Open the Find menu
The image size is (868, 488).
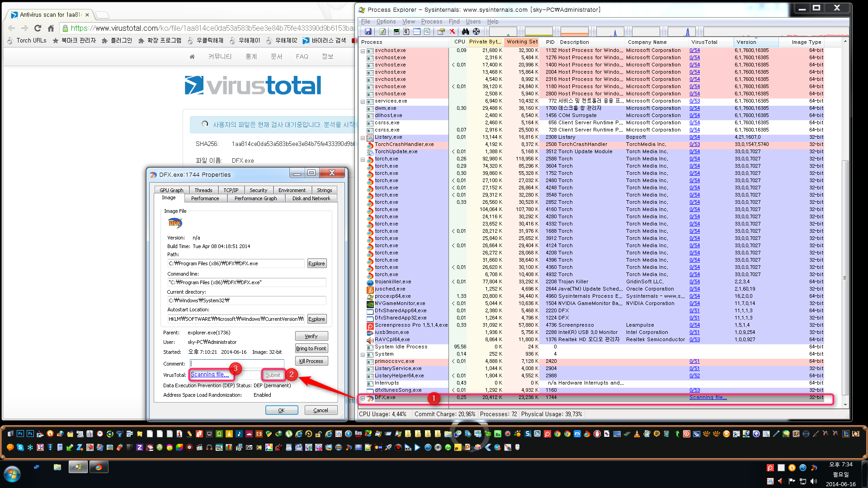click(454, 22)
